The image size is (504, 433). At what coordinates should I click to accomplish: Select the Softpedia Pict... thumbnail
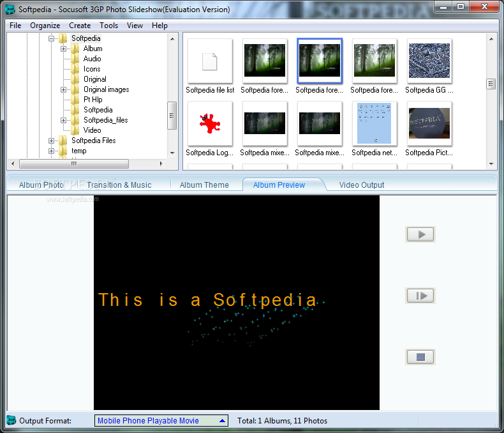[429, 123]
